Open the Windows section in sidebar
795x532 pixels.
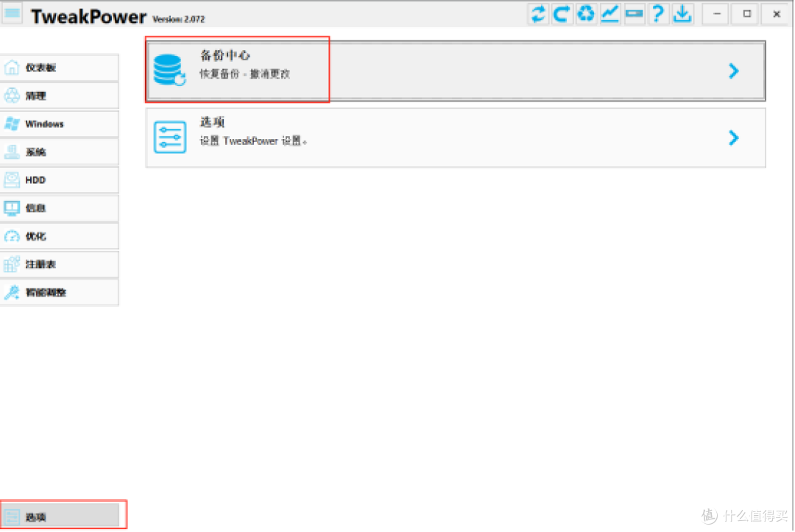tap(60, 124)
